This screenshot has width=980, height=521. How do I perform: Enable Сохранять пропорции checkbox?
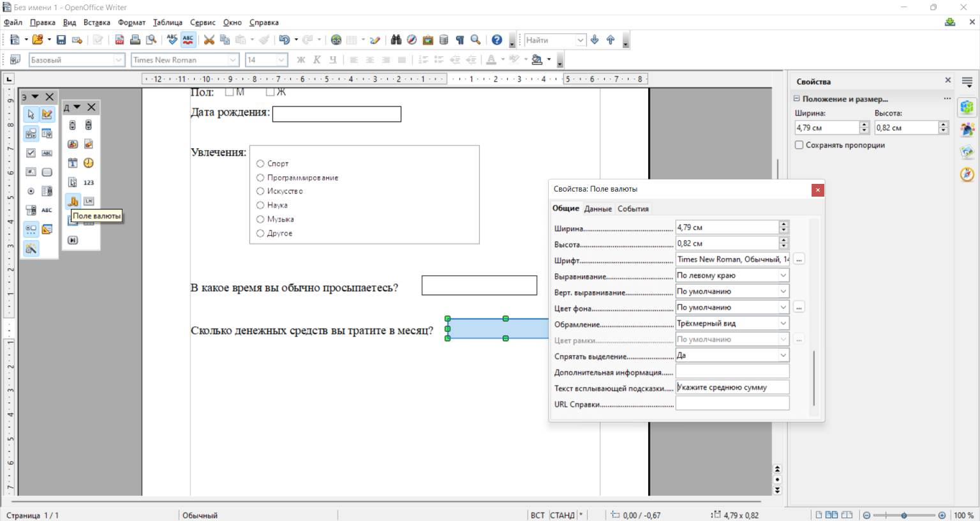(x=799, y=145)
